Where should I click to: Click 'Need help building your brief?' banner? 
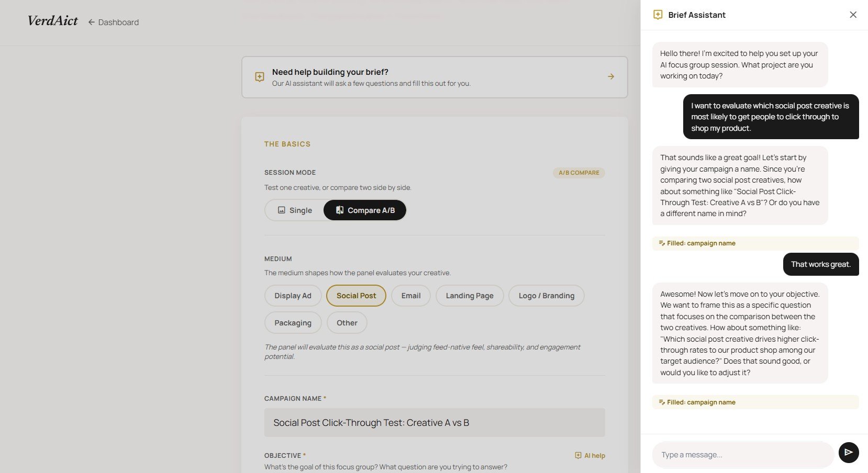[x=435, y=77]
